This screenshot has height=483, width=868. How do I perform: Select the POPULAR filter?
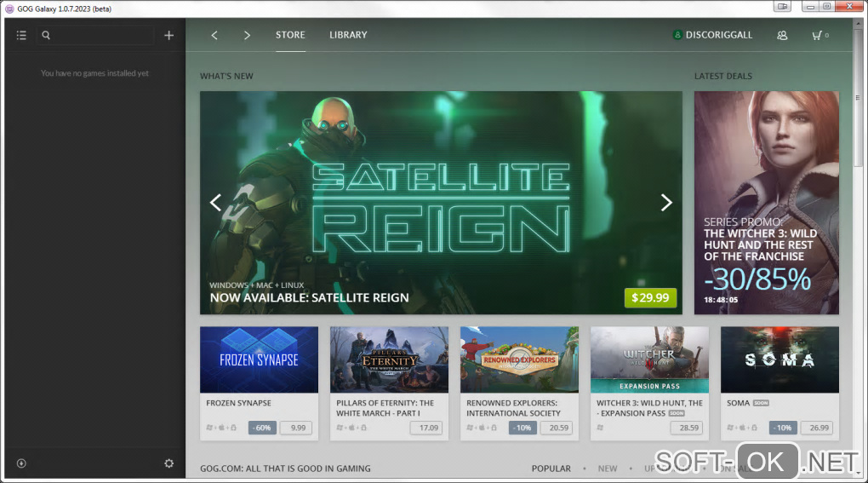pos(551,468)
